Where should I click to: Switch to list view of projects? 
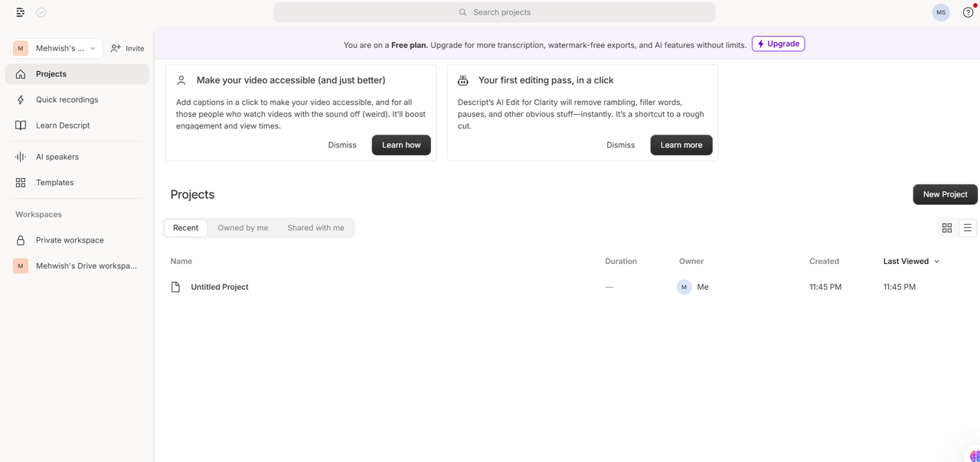[x=968, y=228]
